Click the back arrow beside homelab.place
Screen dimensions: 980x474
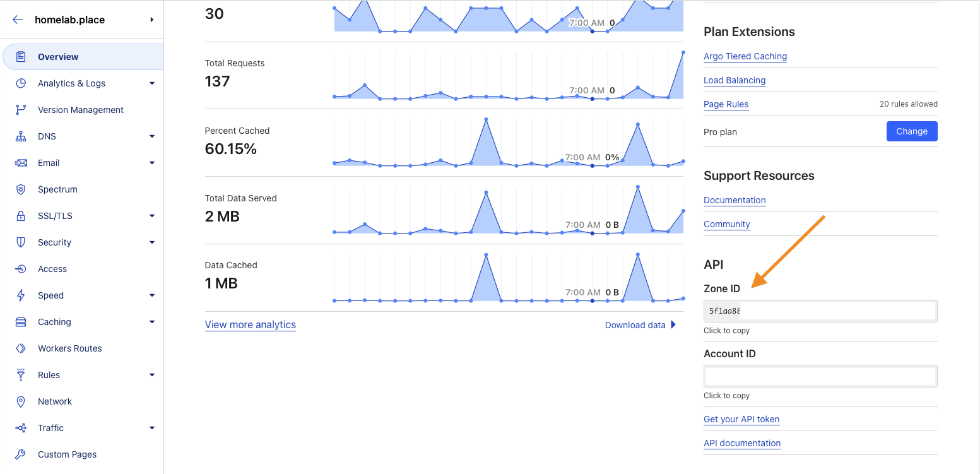pos(18,20)
